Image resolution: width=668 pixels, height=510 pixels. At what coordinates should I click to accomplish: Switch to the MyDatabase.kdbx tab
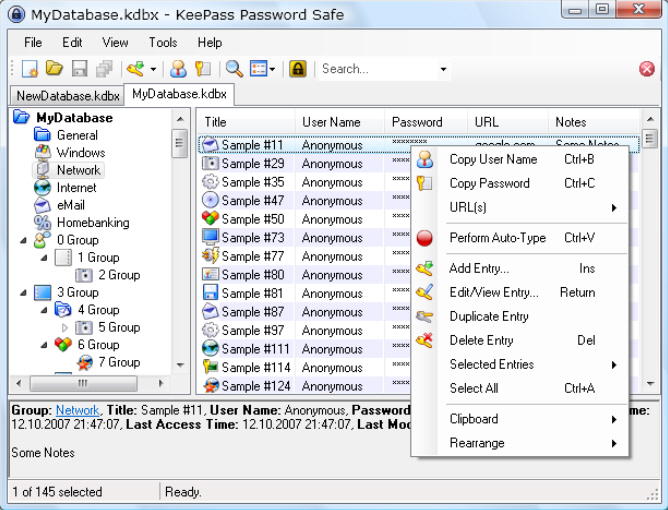click(x=179, y=94)
